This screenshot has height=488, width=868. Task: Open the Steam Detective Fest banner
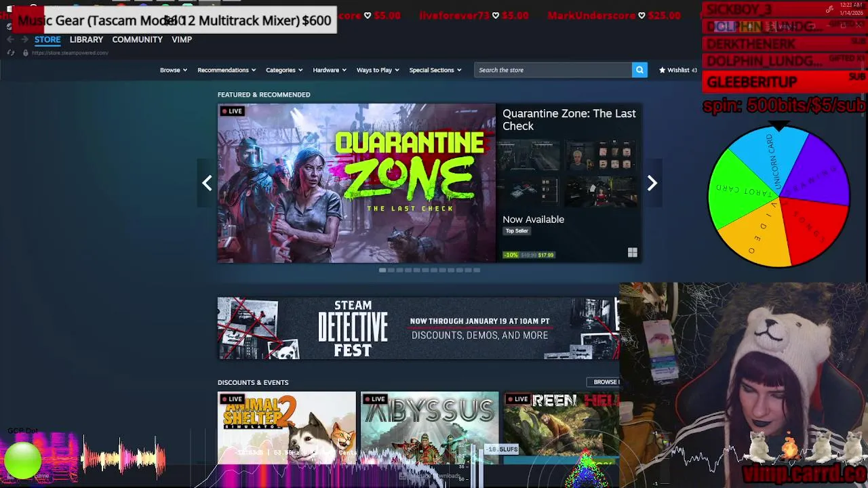[x=418, y=328]
